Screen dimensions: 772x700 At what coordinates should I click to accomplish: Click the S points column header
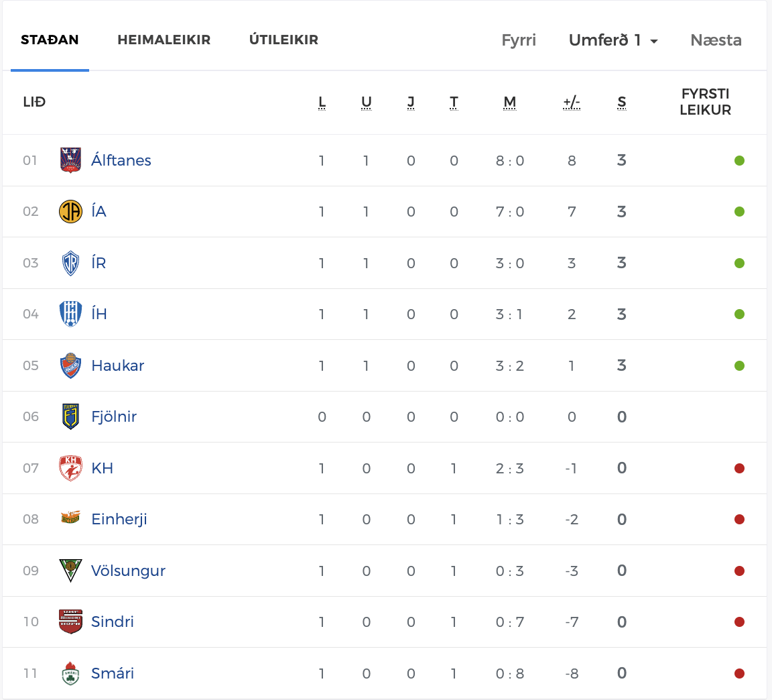tap(622, 102)
